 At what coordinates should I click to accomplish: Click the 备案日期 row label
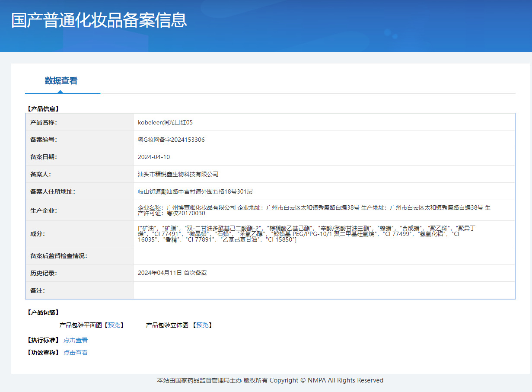pyautogui.click(x=43, y=157)
